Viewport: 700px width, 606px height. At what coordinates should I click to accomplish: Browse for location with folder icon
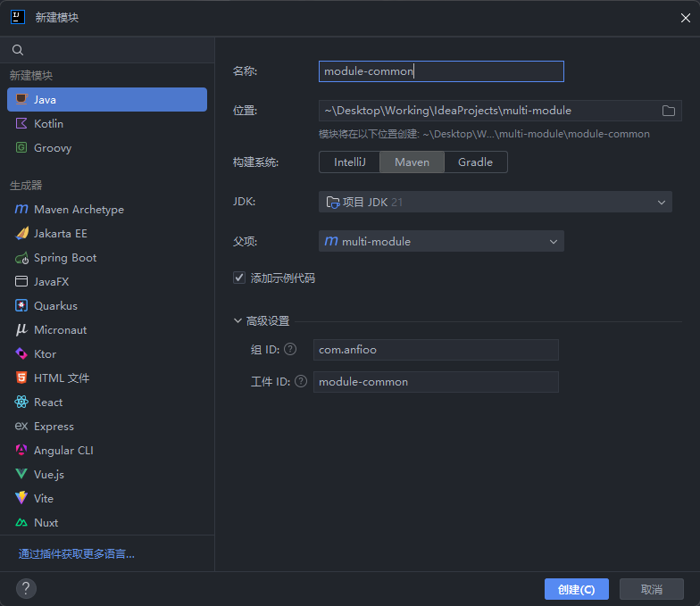tap(668, 111)
